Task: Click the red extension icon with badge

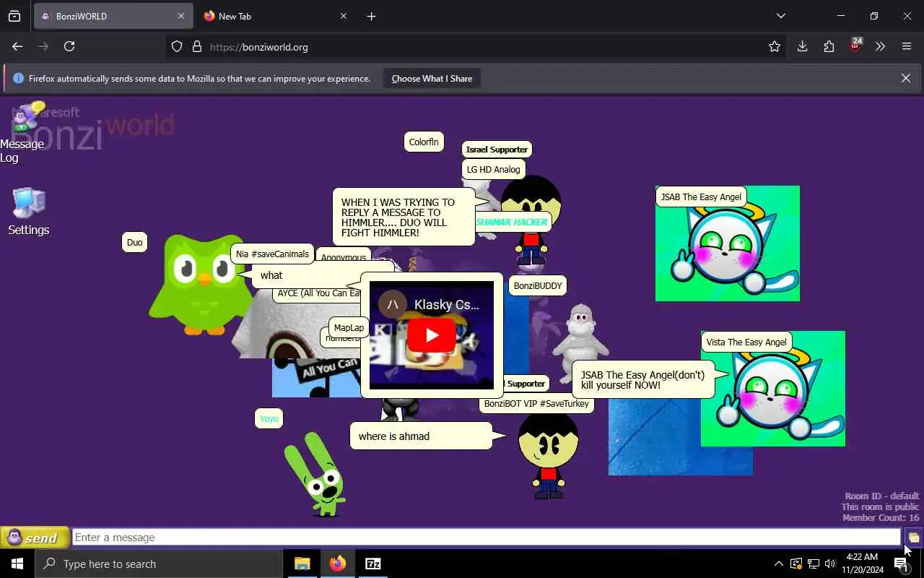Action: 855,46
